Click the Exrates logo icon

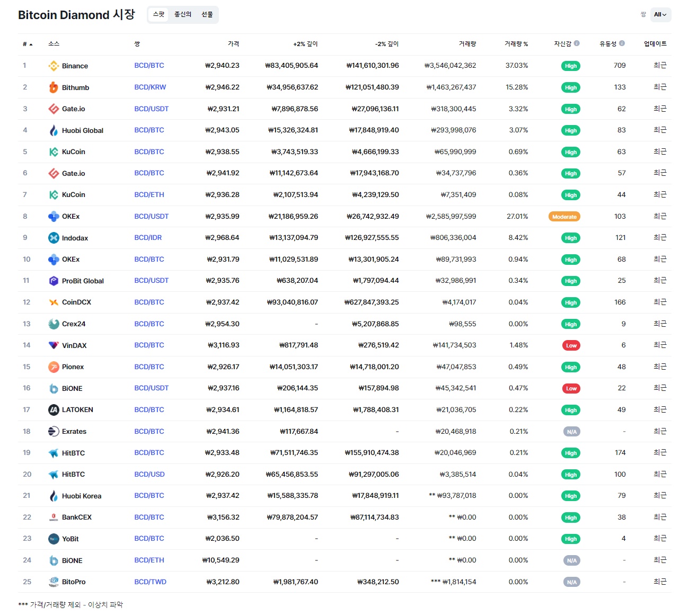pos(54,431)
